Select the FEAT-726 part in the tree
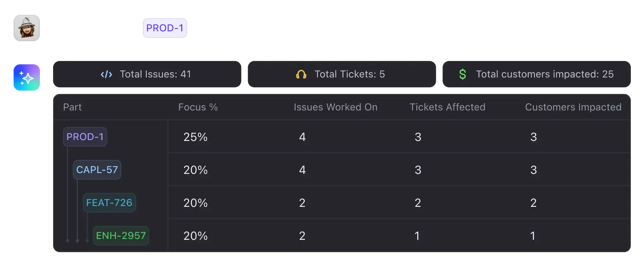This screenshot has height=267, width=644. 109,203
